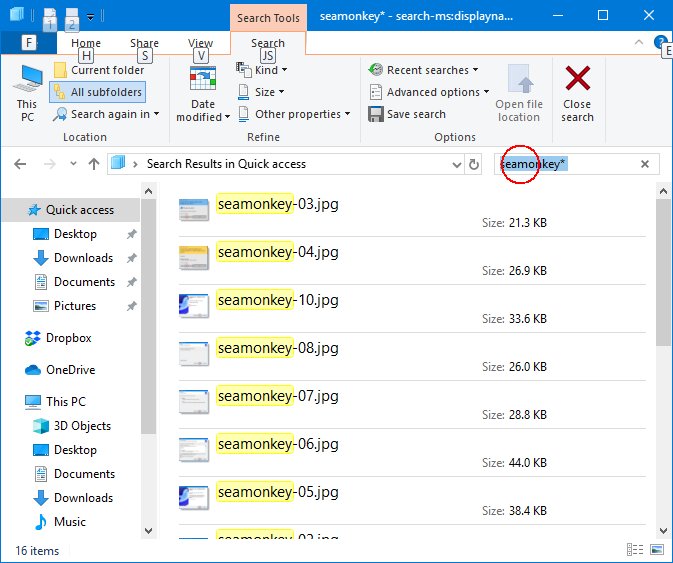Select the seamonkey-04.jpg file name
Viewport: 673px width, 563px height.
(278, 252)
